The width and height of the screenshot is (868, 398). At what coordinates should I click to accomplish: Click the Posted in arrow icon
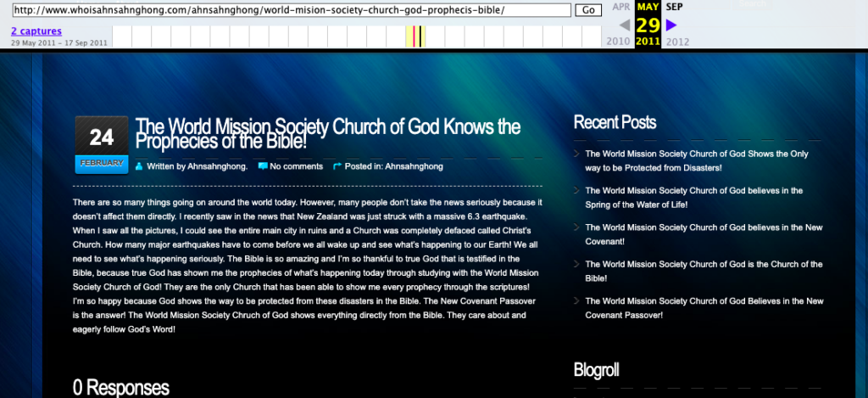pyautogui.click(x=337, y=166)
